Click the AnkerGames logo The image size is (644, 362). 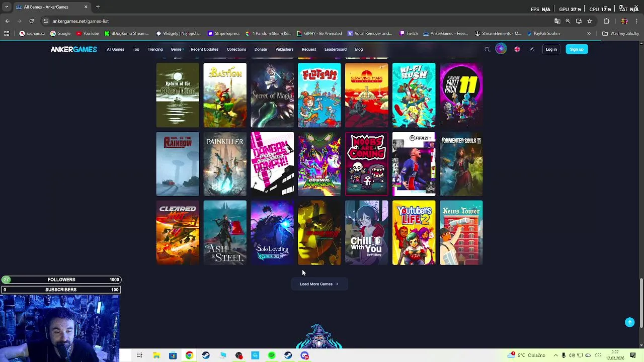tap(73, 49)
